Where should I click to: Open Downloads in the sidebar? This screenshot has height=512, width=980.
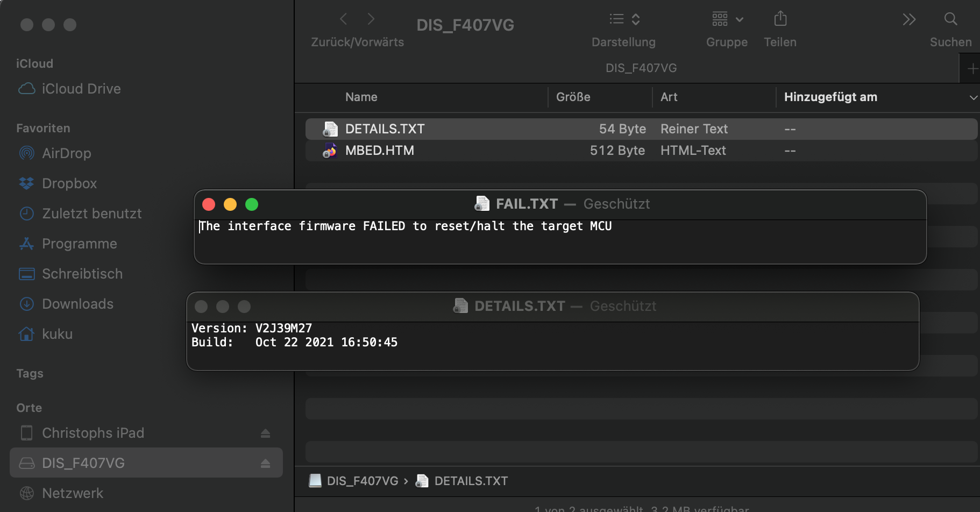point(78,304)
